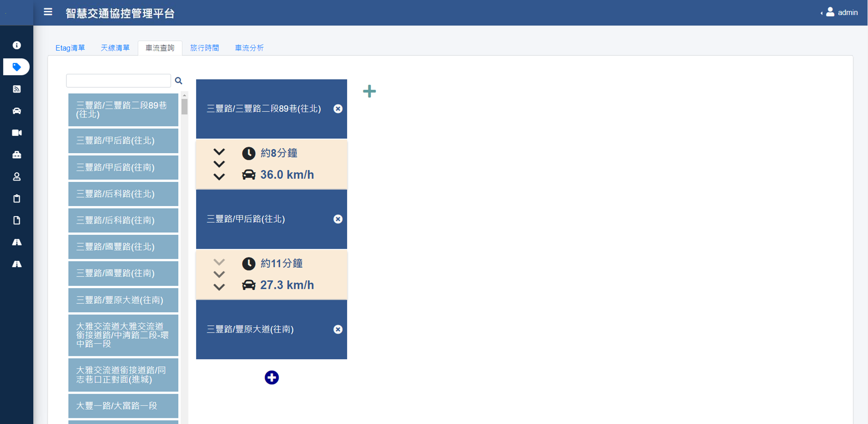This screenshot has width=868, height=424.
Task: Add a new route column with teal plus
Action: 369,91
